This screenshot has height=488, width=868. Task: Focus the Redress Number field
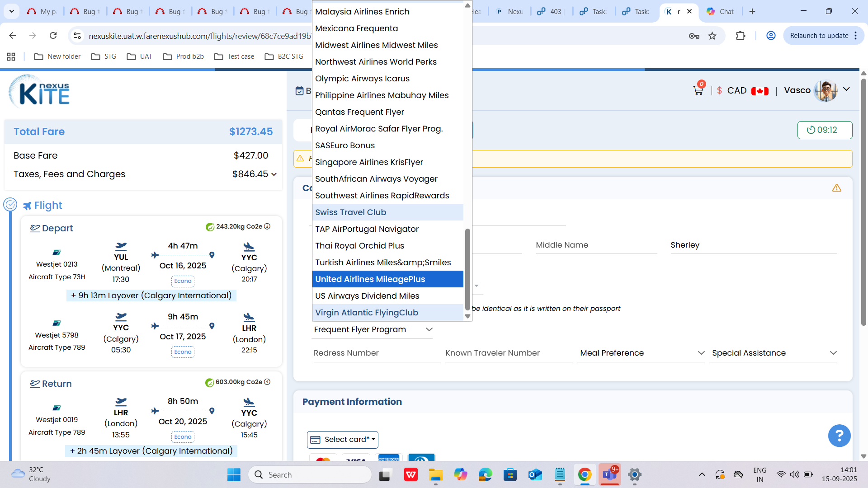coord(376,353)
